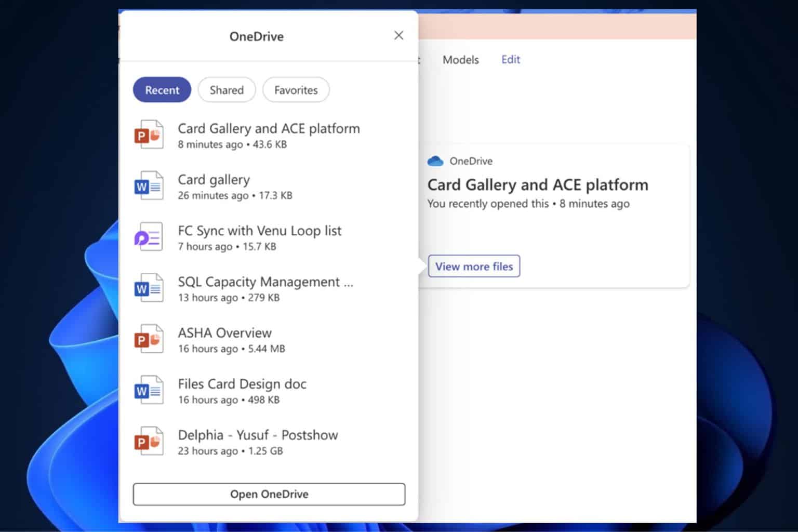798x532 pixels.
Task: Click PowerPoint icon for Card Gallery and ACE platform
Action: tap(149, 135)
